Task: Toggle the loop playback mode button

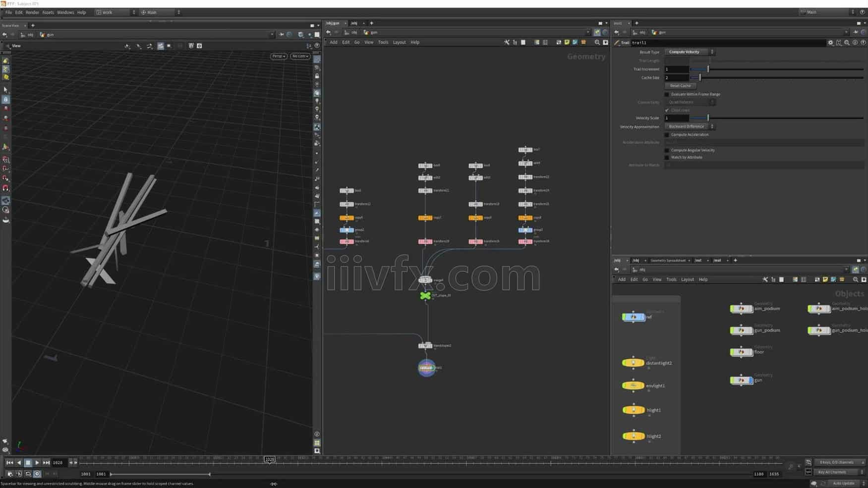Action: 28,474
